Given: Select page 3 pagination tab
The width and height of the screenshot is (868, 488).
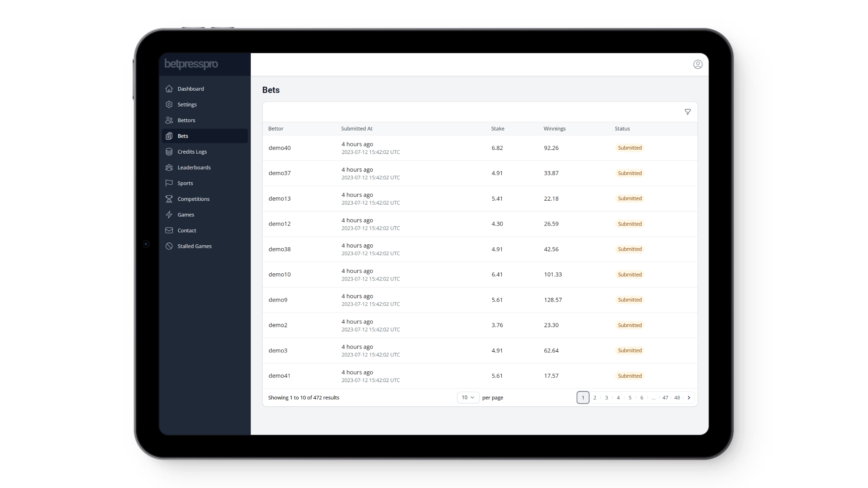Looking at the screenshot, I should [606, 397].
